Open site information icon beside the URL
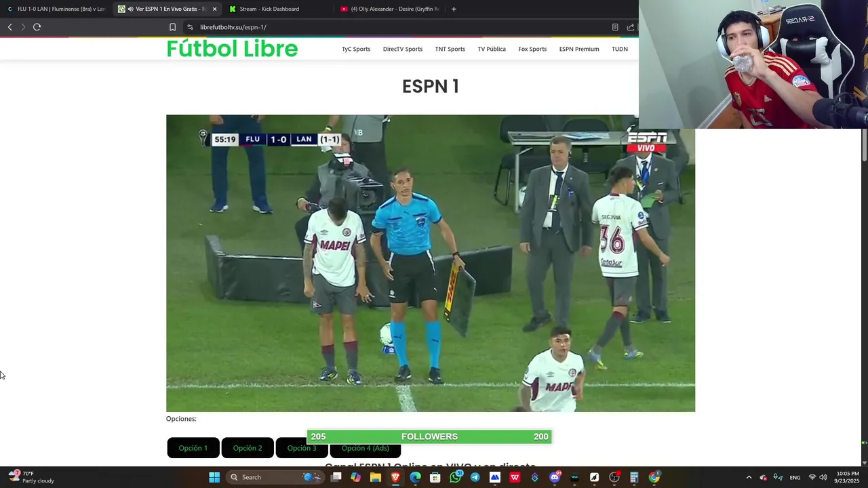This screenshot has height=488, width=868. pos(190,27)
